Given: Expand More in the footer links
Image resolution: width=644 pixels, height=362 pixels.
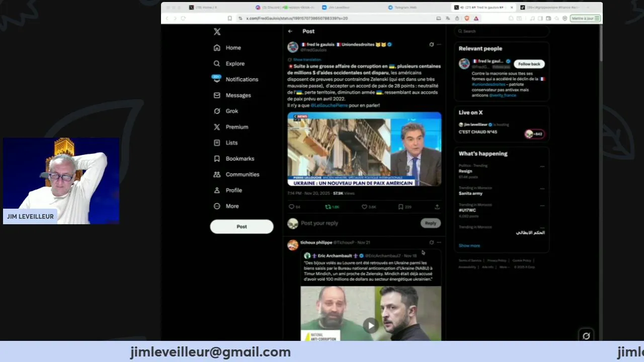Looking at the screenshot, I should (504, 267).
